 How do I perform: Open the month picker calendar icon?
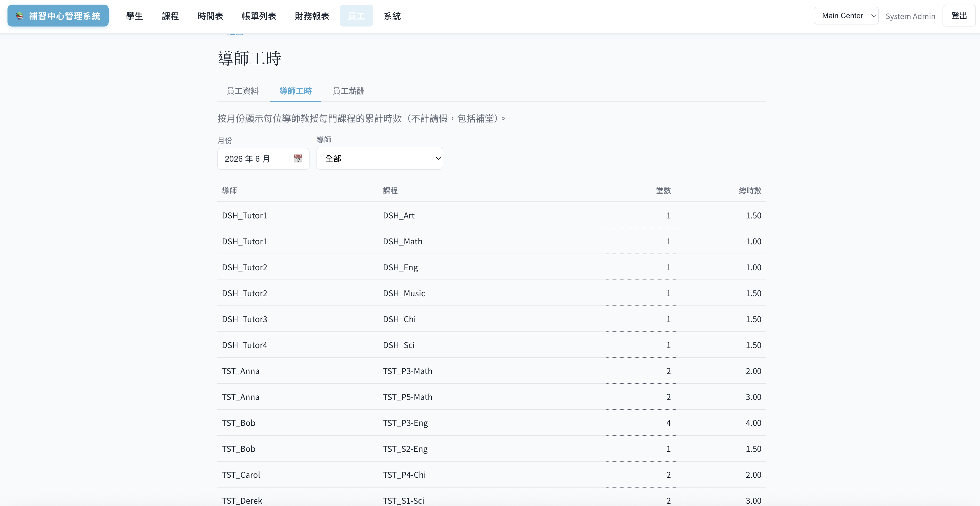(x=298, y=158)
